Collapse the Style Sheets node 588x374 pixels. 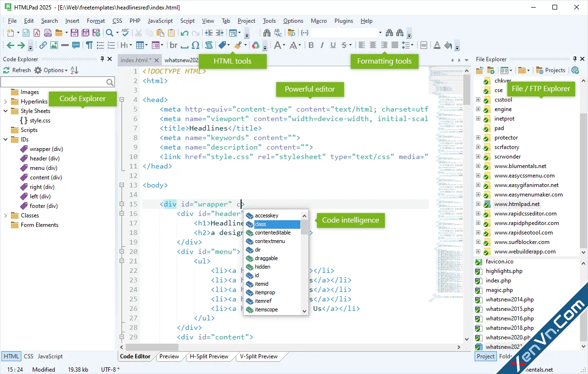coord(6,111)
